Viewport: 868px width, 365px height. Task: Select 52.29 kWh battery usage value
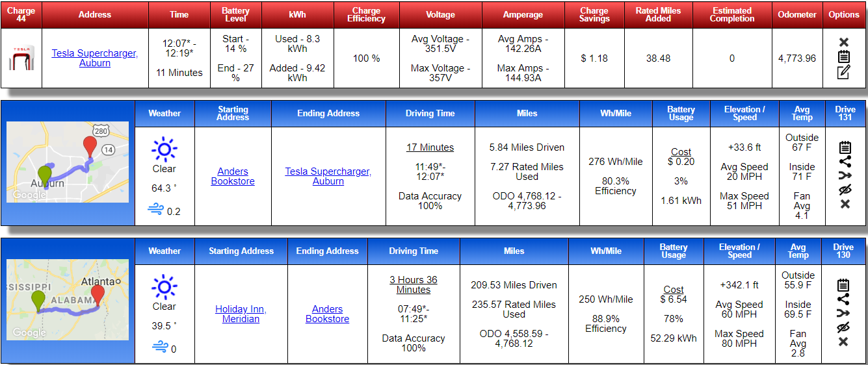(x=674, y=338)
